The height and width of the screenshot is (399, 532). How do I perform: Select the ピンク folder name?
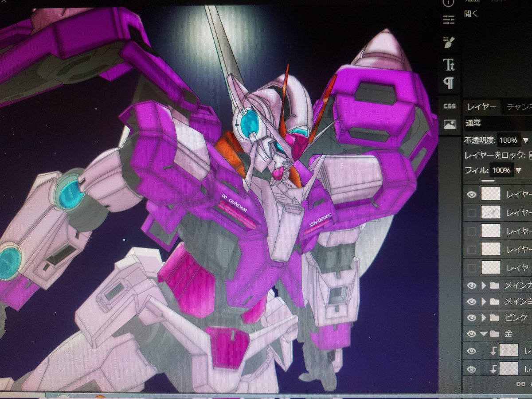click(x=516, y=318)
